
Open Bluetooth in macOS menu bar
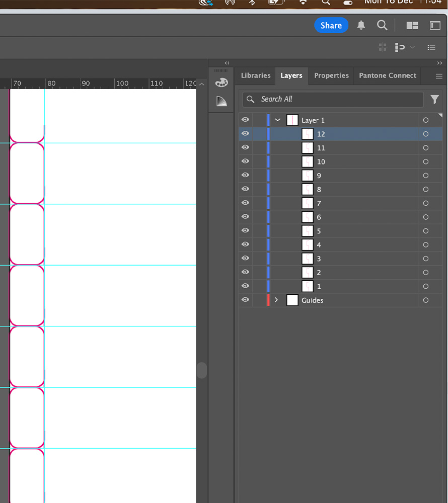click(x=252, y=2)
